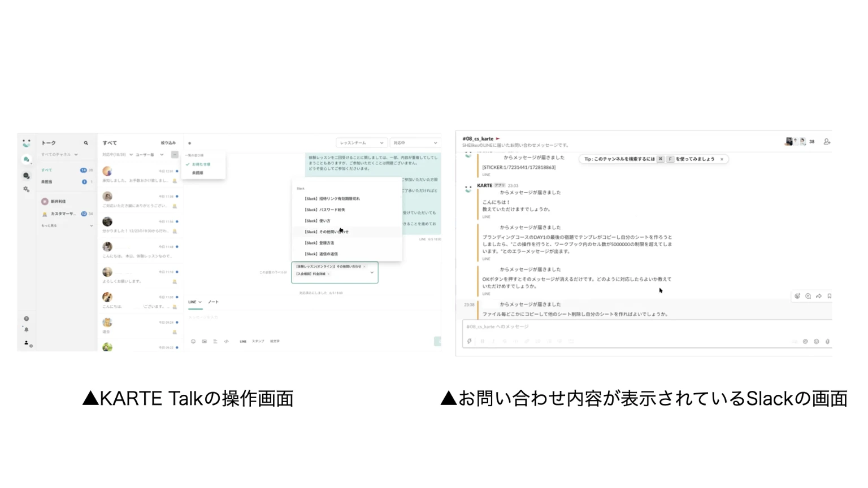This screenshot has height=488, width=868.
Task: Choose [Slack] 使い方 label option
Action: pyautogui.click(x=346, y=221)
